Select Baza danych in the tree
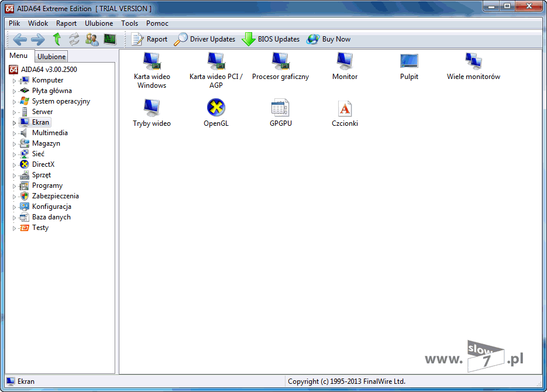The height and width of the screenshot is (392, 547). pos(51,217)
